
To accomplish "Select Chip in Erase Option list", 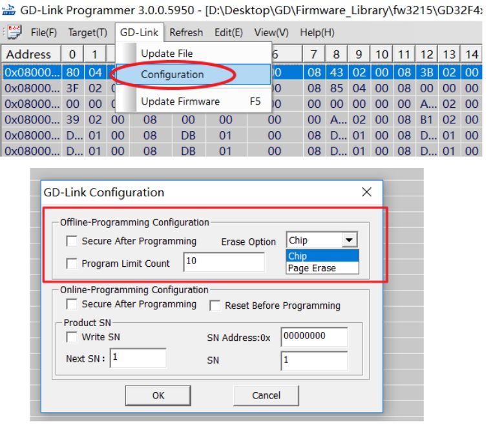I will [322, 256].
